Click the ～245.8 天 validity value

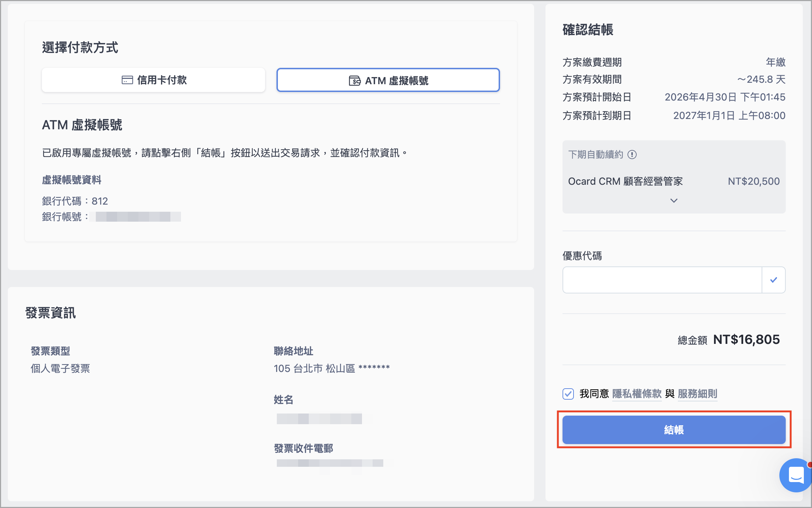[761, 79]
